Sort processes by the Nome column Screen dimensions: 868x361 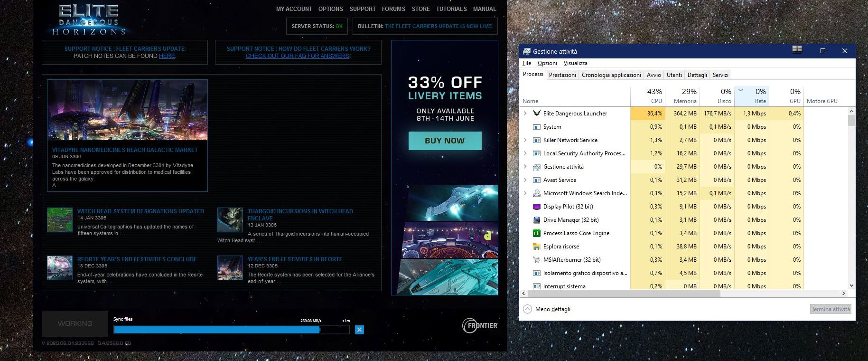tap(575, 96)
